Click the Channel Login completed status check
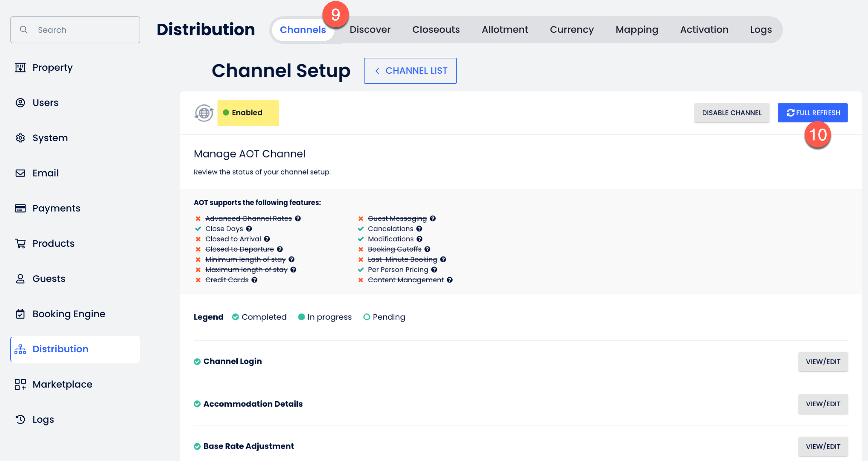This screenshot has width=868, height=461. (x=197, y=362)
